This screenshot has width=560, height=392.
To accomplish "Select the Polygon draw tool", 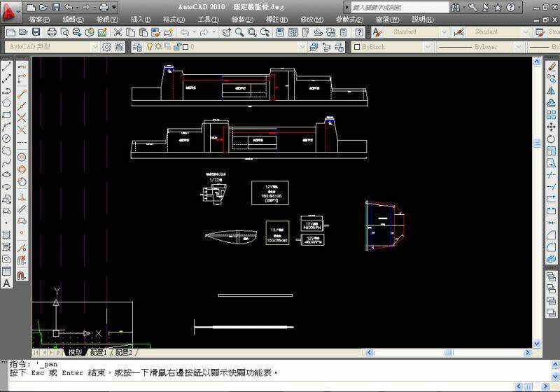I will tap(7, 103).
